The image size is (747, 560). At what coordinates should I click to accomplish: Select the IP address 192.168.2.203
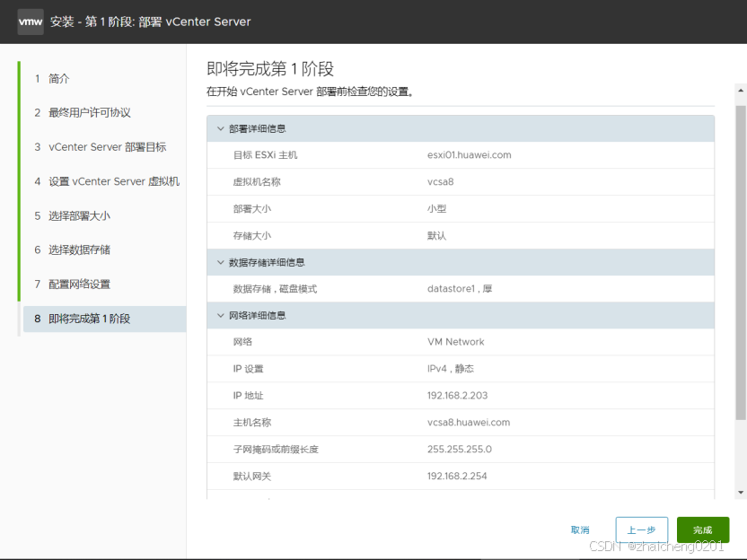[x=457, y=396]
